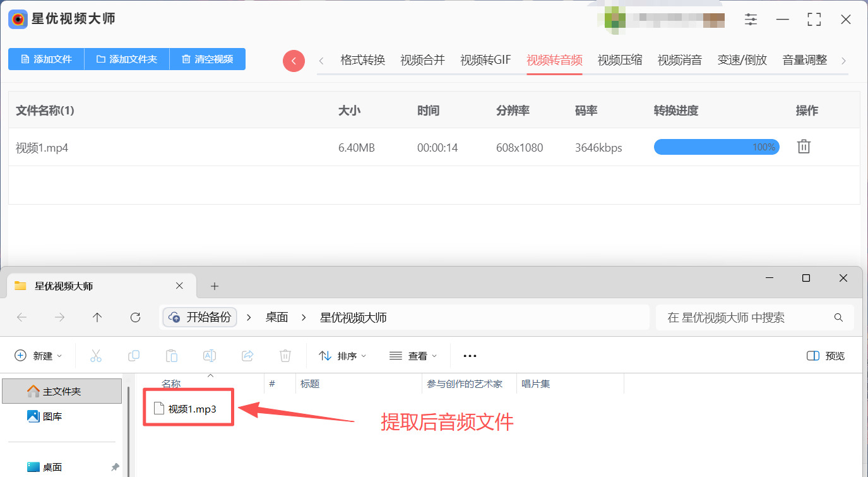Click the # column header
Screen dimensions: 868x477
click(272, 383)
